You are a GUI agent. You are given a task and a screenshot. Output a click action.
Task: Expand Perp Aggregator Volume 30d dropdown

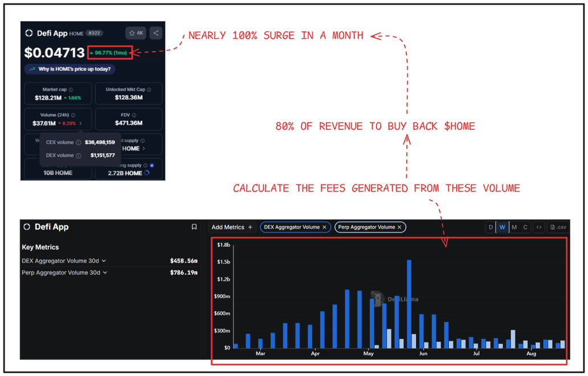coord(105,272)
